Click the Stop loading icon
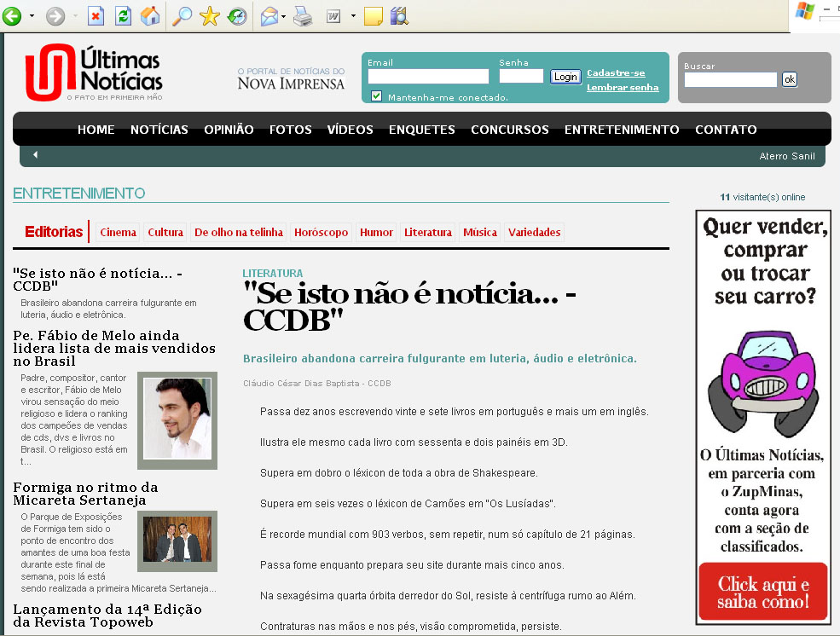 [x=96, y=15]
